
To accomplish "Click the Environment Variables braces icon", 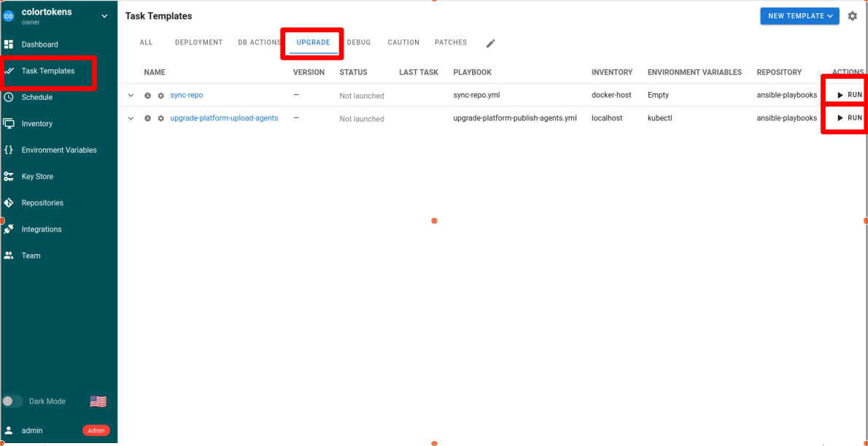I will click(x=9, y=150).
